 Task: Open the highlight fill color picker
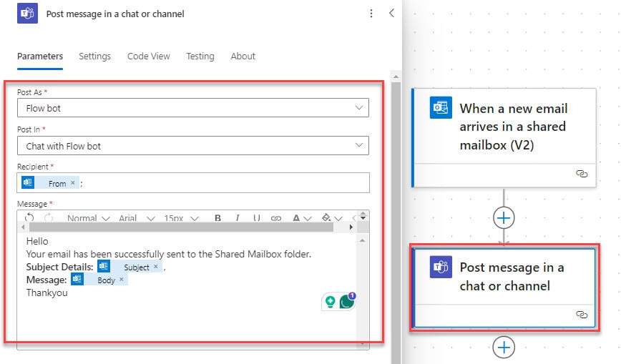click(332, 218)
